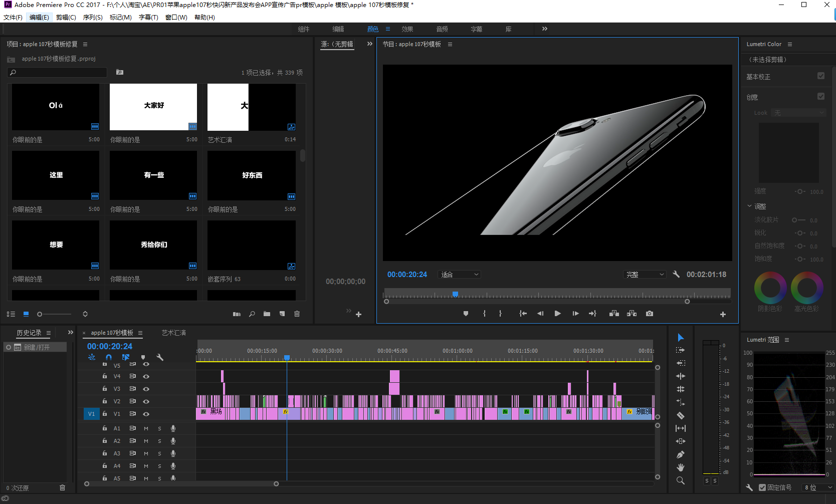Open timeline display settings wrench
836x504 pixels.
click(160, 357)
